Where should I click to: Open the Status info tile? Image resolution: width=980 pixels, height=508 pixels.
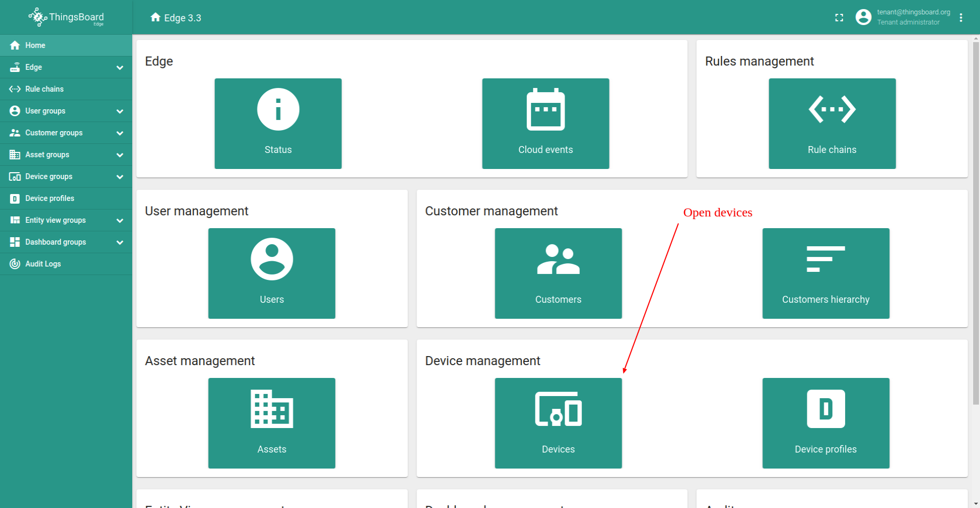[x=278, y=124]
